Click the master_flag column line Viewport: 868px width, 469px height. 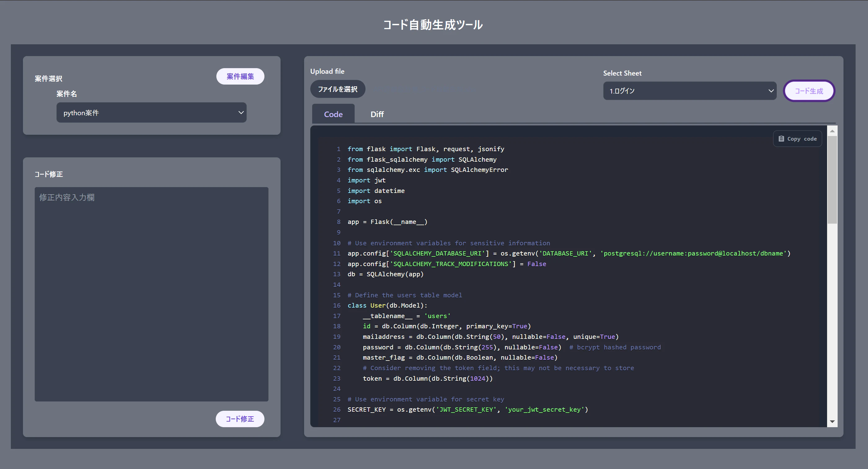(x=460, y=357)
